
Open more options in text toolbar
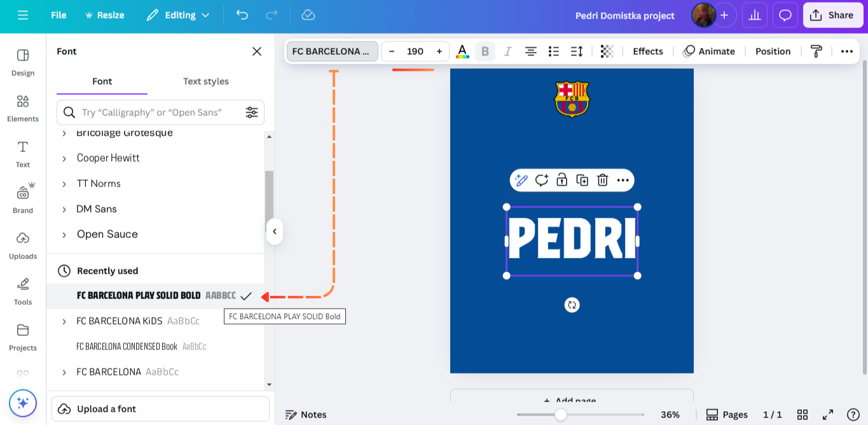click(847, 52)
